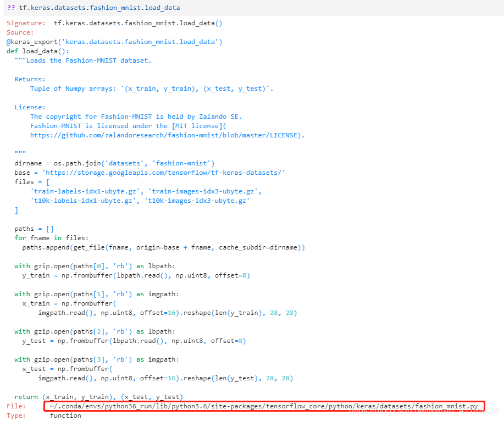Click the '[MIT license](' line
The image size is (504, 421).
point(128,126)
